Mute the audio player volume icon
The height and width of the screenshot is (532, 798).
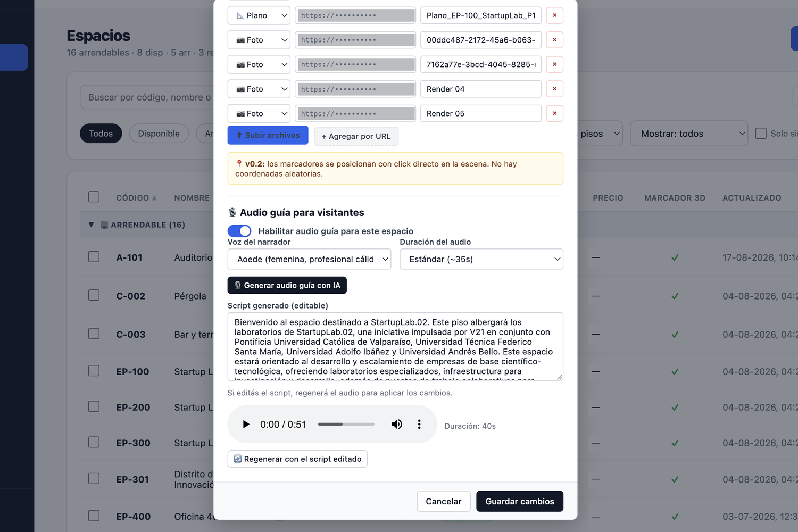pyautogui.click(x=397, y=425)
